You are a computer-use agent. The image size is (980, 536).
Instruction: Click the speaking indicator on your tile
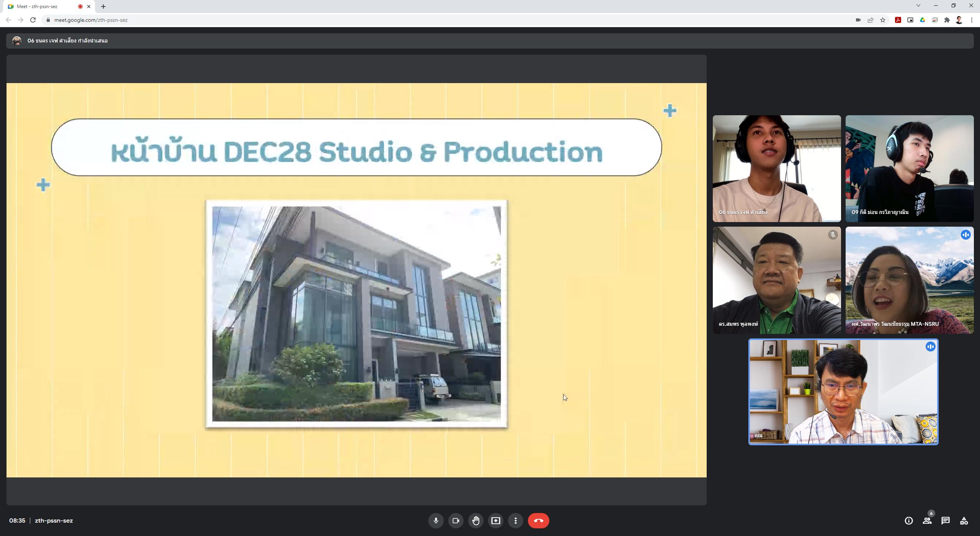(x=930, y=346)
